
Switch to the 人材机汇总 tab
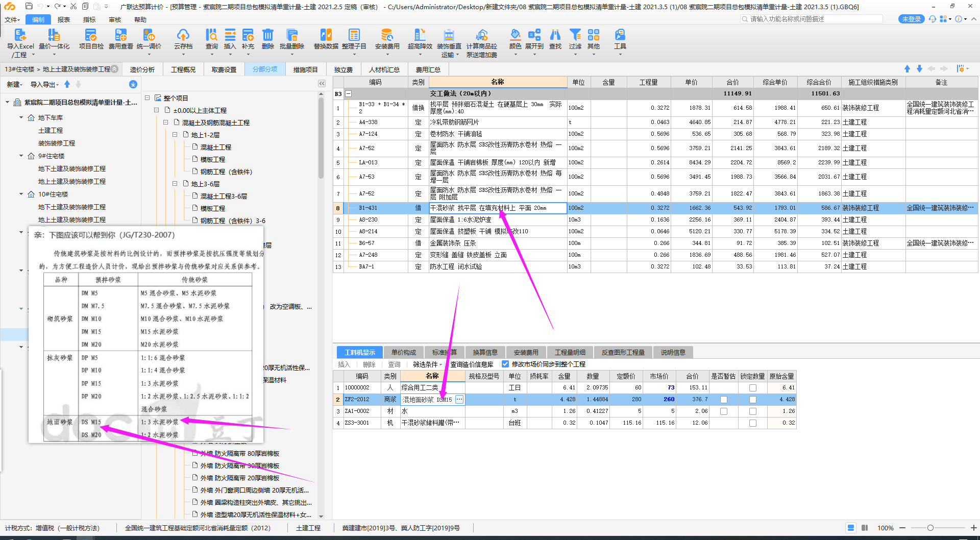tap(384, 69)
